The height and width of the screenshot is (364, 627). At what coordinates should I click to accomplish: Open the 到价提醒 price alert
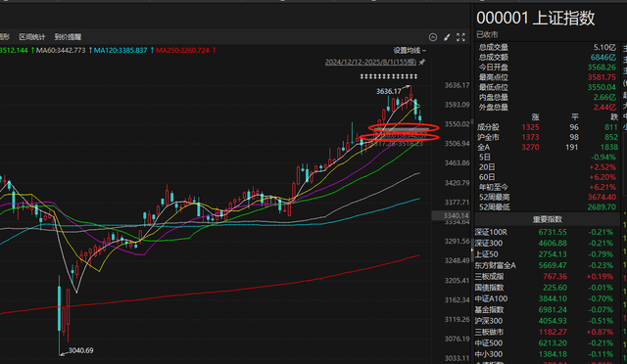click(x=68, y=37)
